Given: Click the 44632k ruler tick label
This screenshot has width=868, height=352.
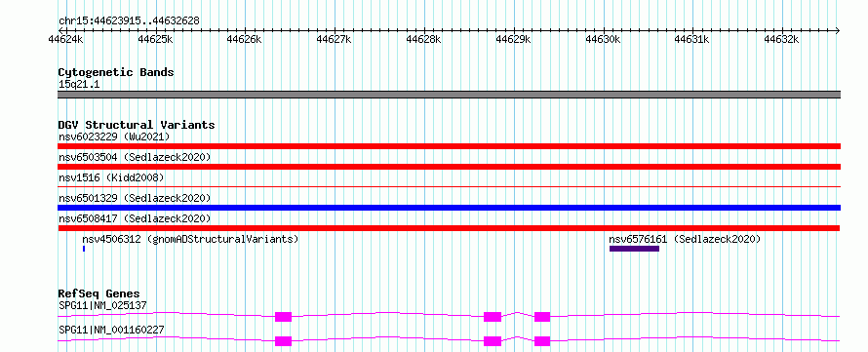Looking at the screenshot, I should 781,39.
